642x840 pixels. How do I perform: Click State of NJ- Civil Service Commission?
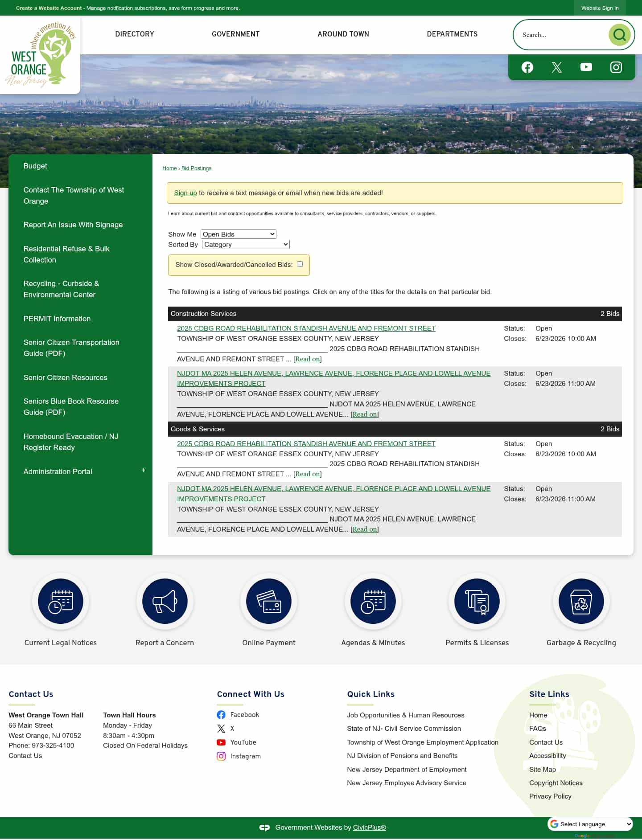(404, 729)
